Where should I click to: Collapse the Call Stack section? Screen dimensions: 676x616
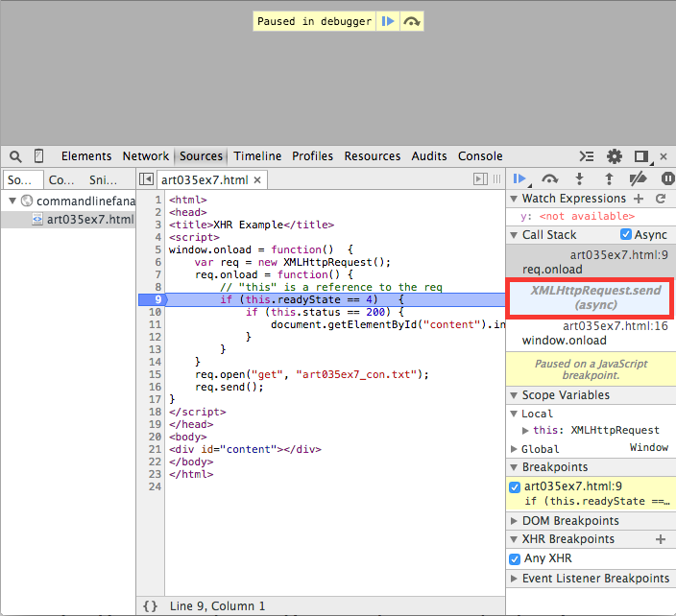click(x=514, y=235)
